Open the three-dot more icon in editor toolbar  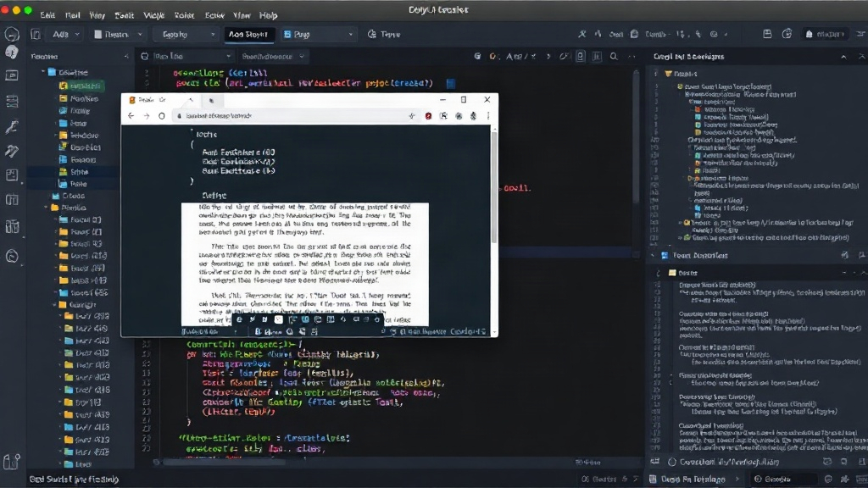click(632, 57)
